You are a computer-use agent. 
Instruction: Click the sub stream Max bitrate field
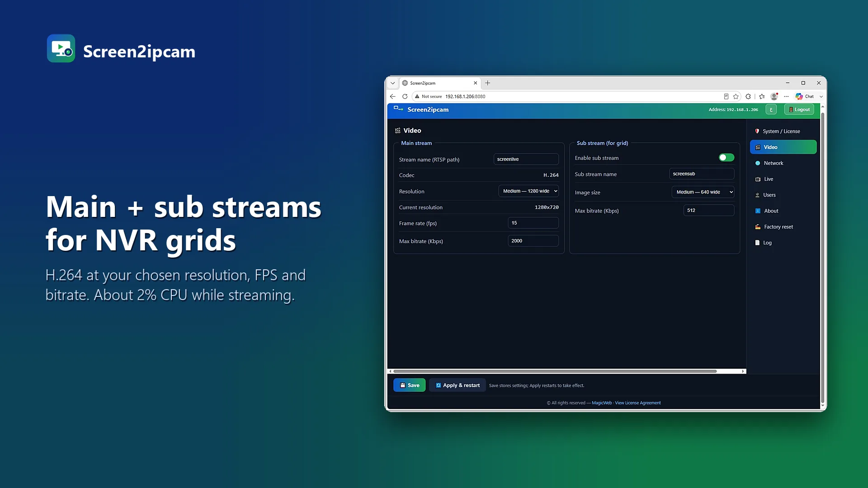point(708,210)
